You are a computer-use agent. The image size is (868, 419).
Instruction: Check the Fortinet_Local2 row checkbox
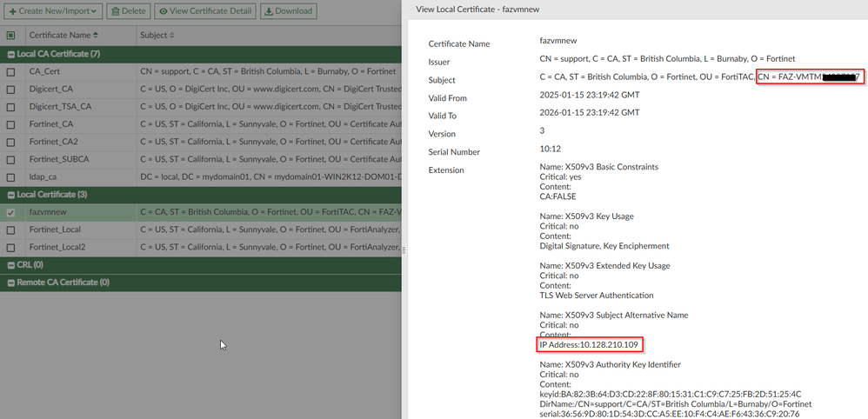(10, 248)
